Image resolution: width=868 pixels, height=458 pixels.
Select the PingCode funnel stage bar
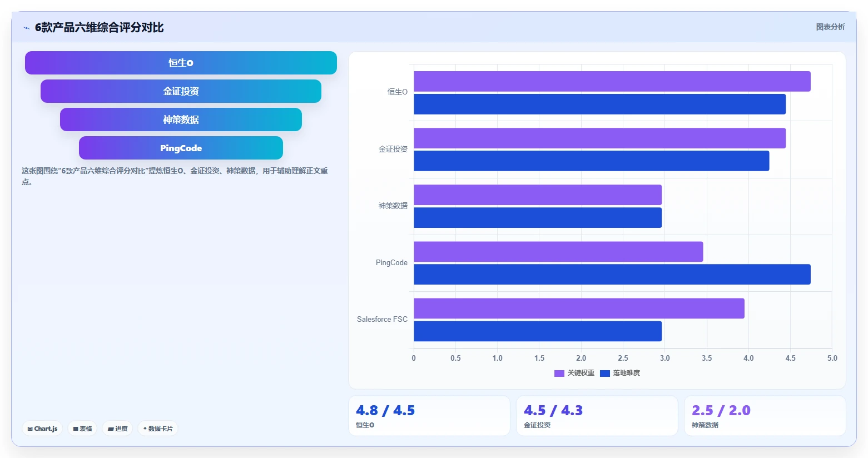tap(181, 148)
